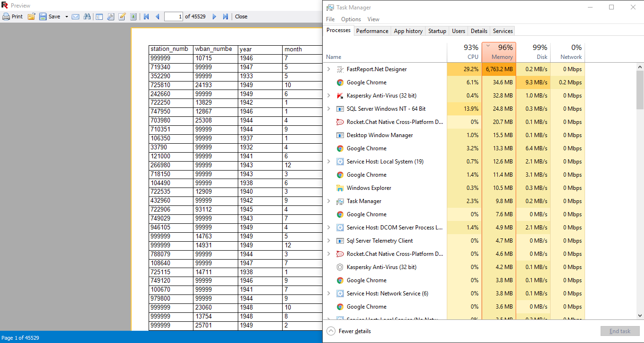Sort processes by CPU column header
The width and height of the screenshot is (644, 343).
tap(464, 52)
